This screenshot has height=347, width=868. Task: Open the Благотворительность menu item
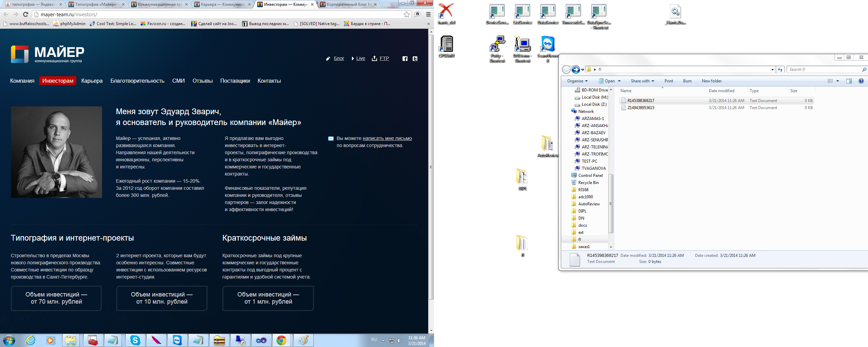click(x=137, y=81)
